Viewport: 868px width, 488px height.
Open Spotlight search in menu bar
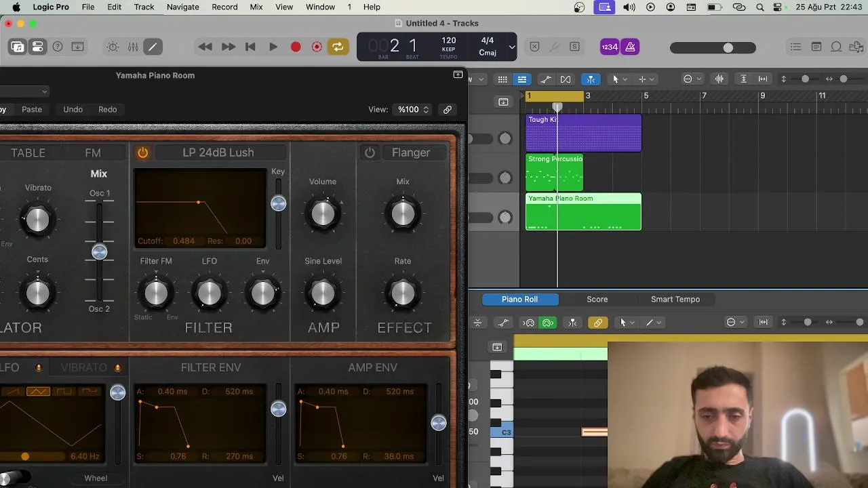click(760, 7)
